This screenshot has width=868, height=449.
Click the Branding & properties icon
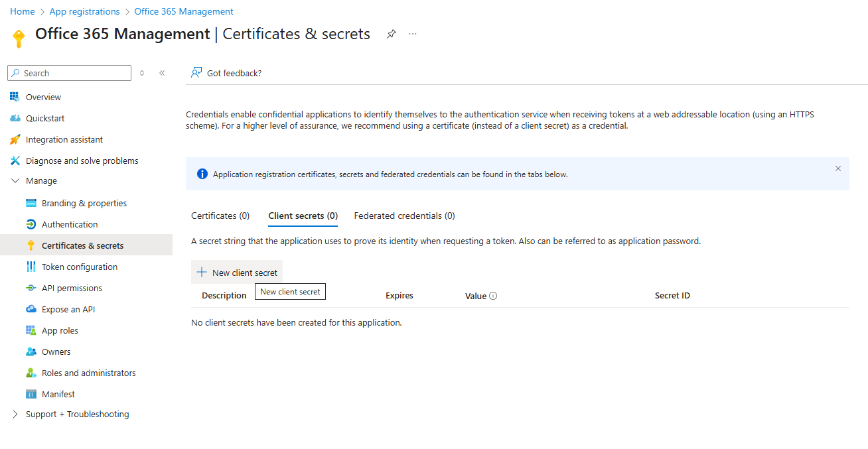point(31,203)
